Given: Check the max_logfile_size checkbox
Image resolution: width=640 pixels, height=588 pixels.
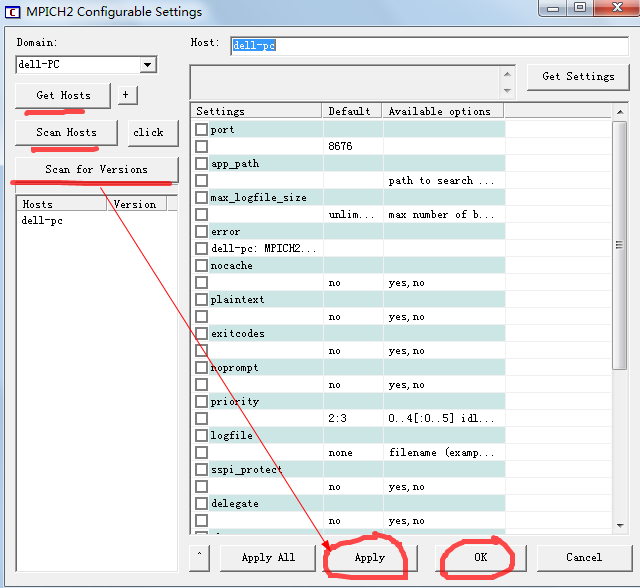Looking at the screenshot, I should (201, 197).
